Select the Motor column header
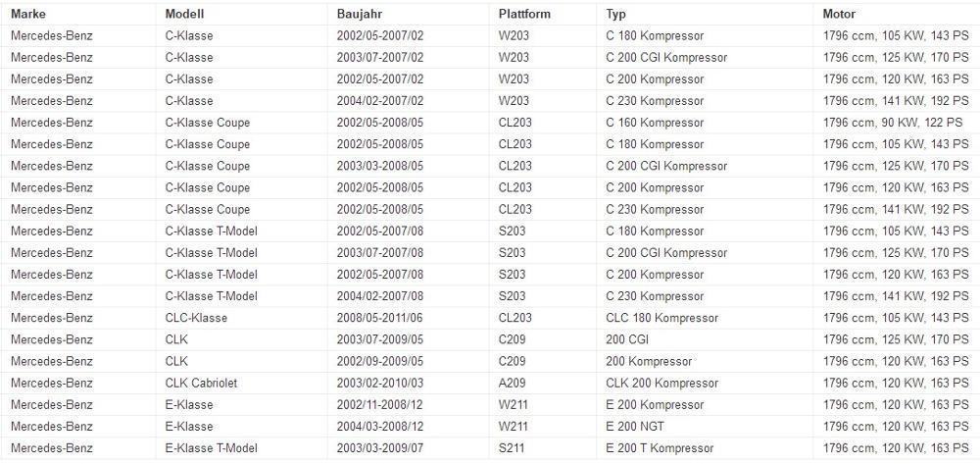980x464 pixels. [x=839, y=14]
